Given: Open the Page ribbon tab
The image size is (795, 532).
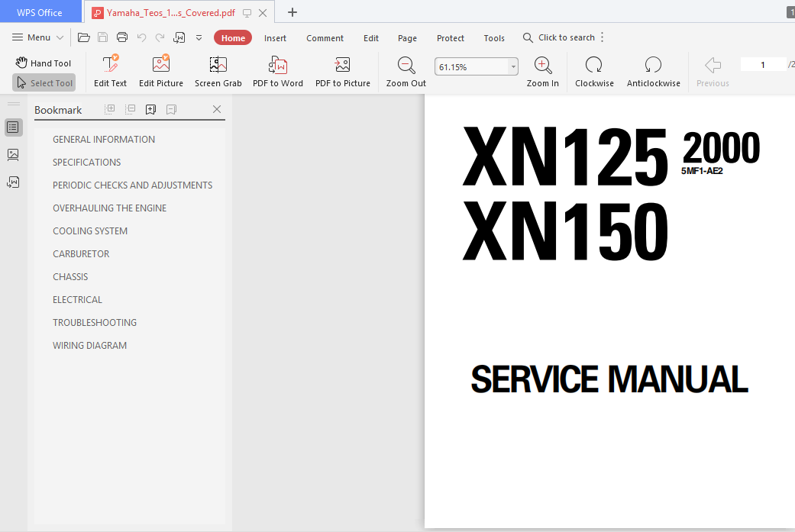Looking at the screenshot, I should [x=407, y=38].
